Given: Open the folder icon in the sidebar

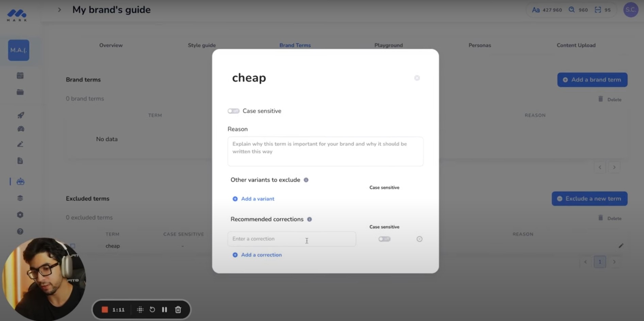Looking at the screenshot, I should tap(20, 92).
